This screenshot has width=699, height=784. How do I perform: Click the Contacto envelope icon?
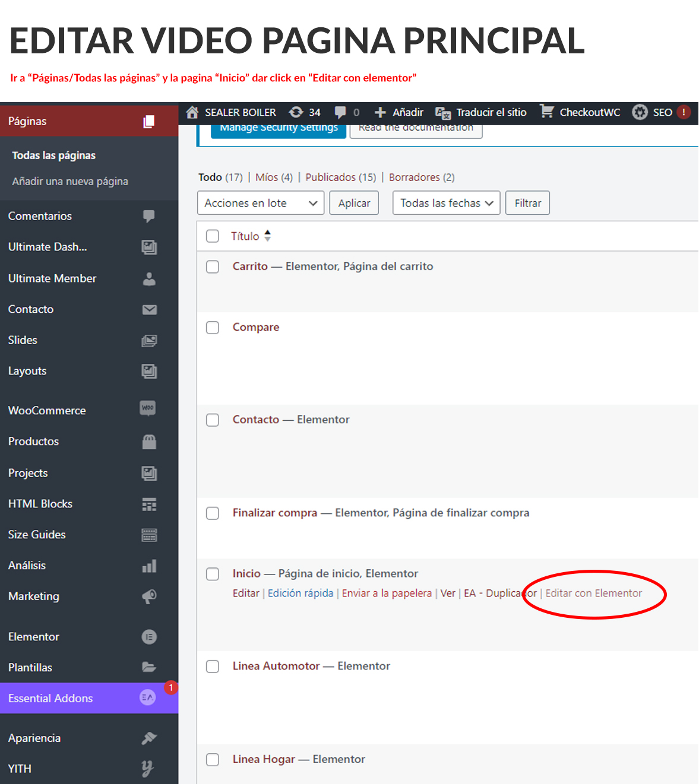coord(149,309)
